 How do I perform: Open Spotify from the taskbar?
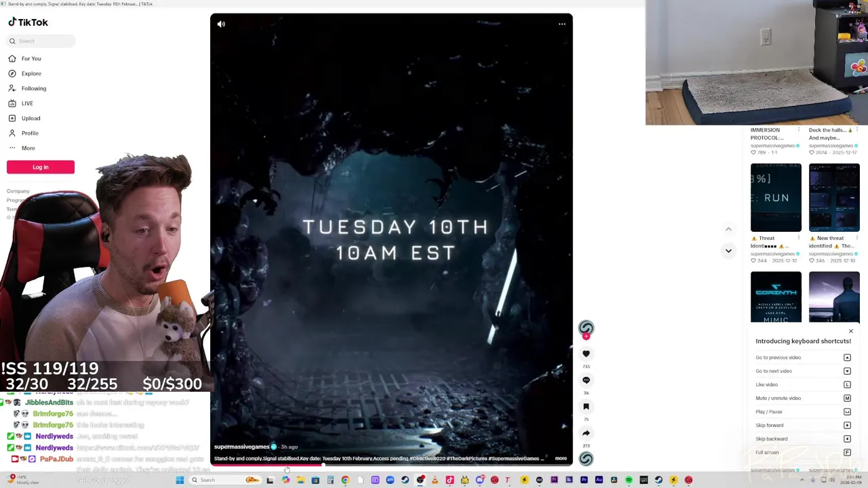coord(629,480)
